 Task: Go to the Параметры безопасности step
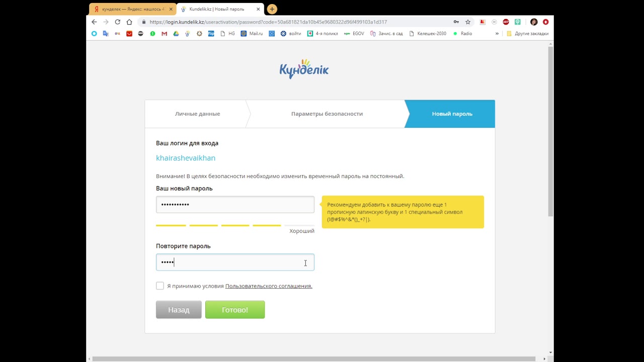[x=327, y=114]
